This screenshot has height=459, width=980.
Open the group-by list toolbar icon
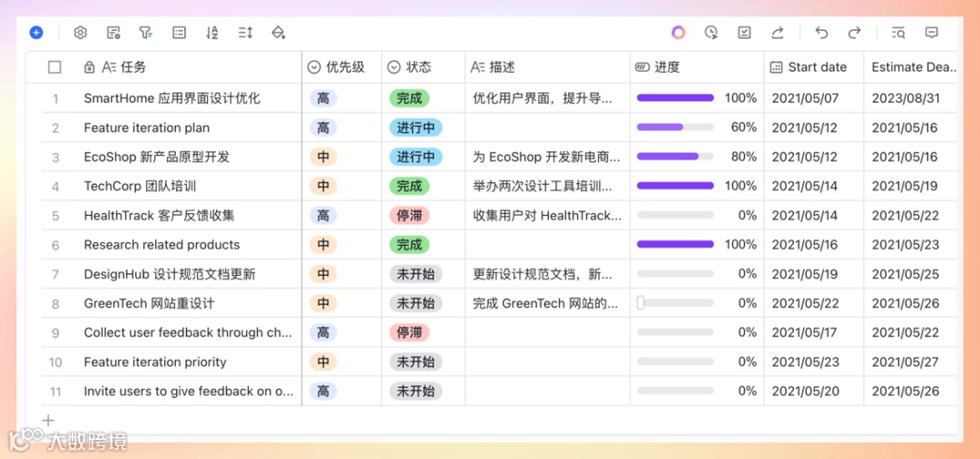[x=180, y=33]
